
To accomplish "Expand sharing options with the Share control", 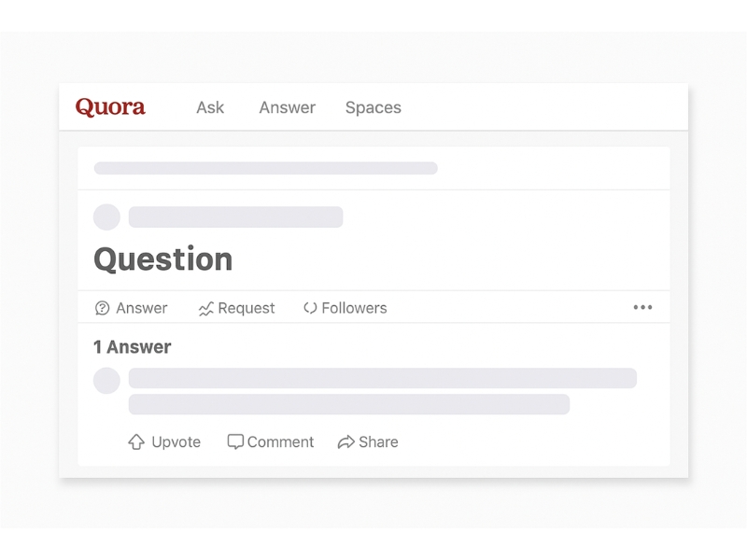I will (x=368, y=441).
